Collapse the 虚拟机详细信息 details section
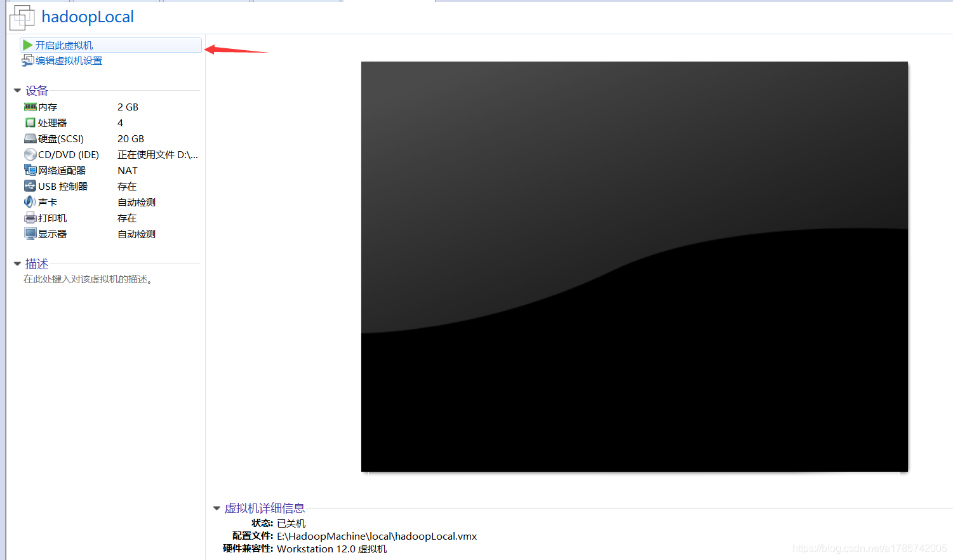This screenshot has height=560, width=953. coord(217,509)
